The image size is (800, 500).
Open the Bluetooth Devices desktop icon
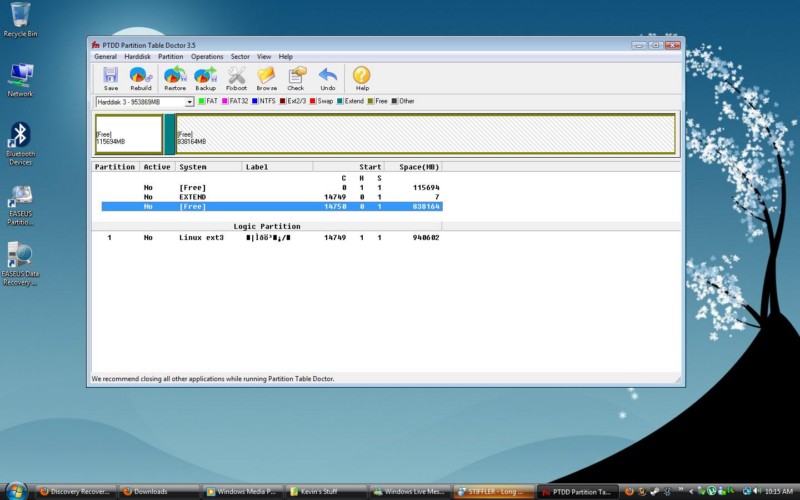(x=20, y=144)
